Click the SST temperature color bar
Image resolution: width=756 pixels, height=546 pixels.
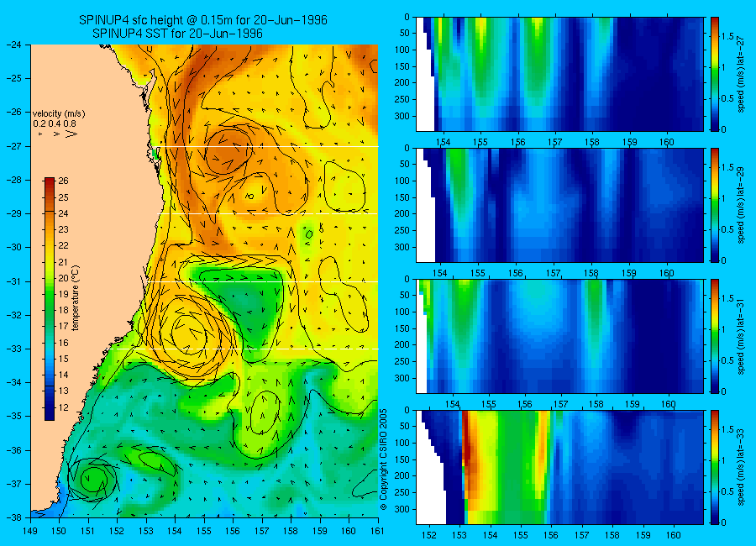[x=50, y=299]
